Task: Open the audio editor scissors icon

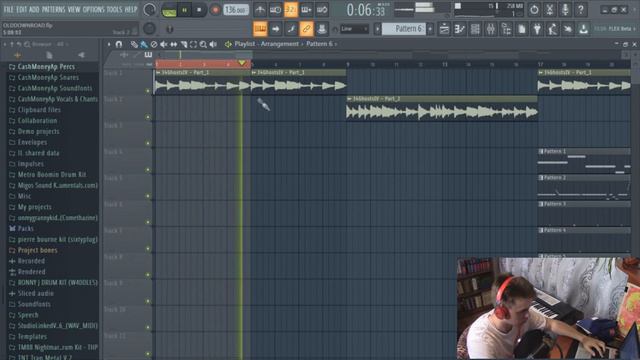Action: [x=550, y=10]
